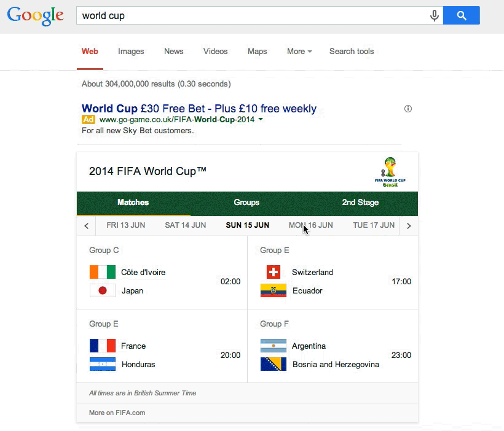Open the ad info circle icon
The width and height of the screenshot is (504, 431).
pos(408,109)
